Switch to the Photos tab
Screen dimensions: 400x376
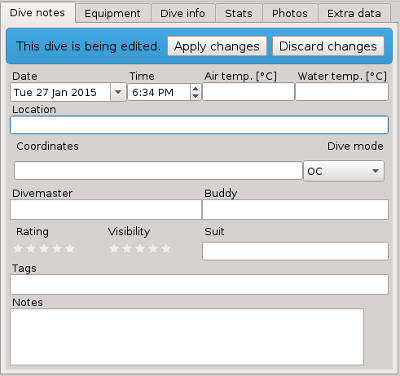(x=290, y=14)
